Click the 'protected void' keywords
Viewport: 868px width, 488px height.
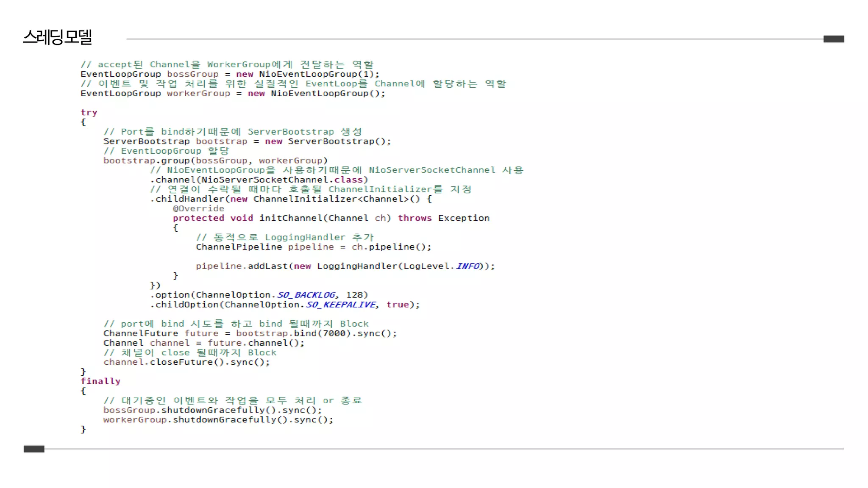click(212, 218)
